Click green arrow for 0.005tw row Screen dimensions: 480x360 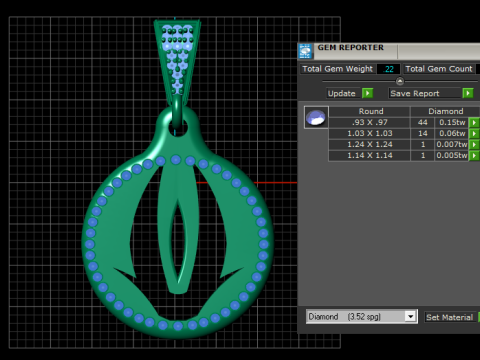[474, 155]
